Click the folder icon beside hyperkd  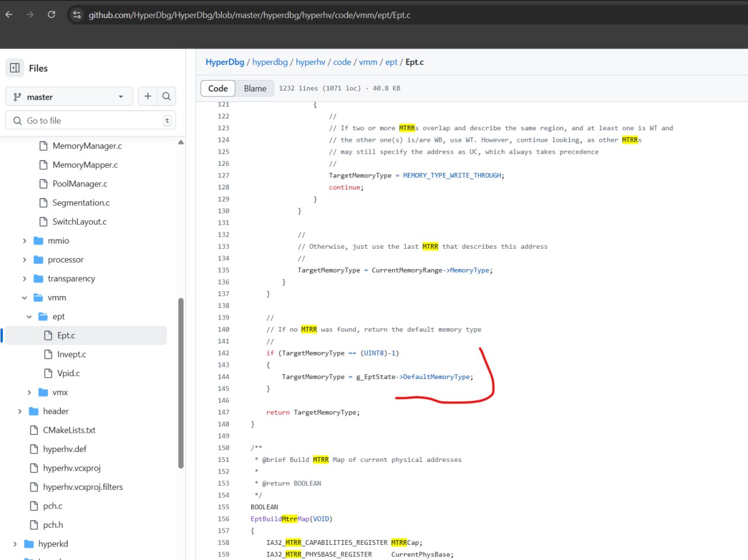(x=29, y=544)
